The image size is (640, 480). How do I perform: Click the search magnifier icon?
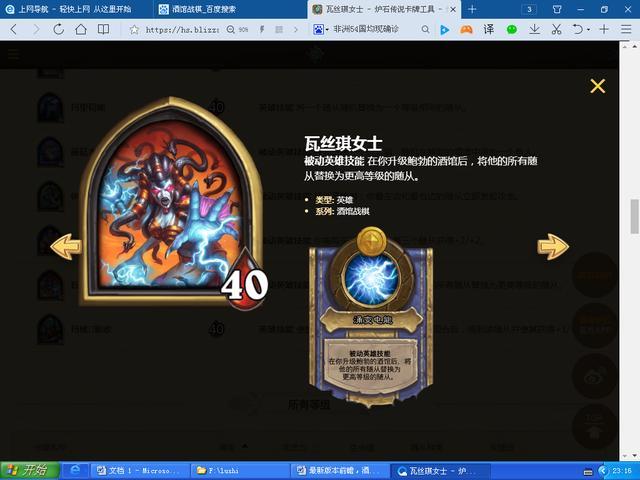click(x=425, y=29)
